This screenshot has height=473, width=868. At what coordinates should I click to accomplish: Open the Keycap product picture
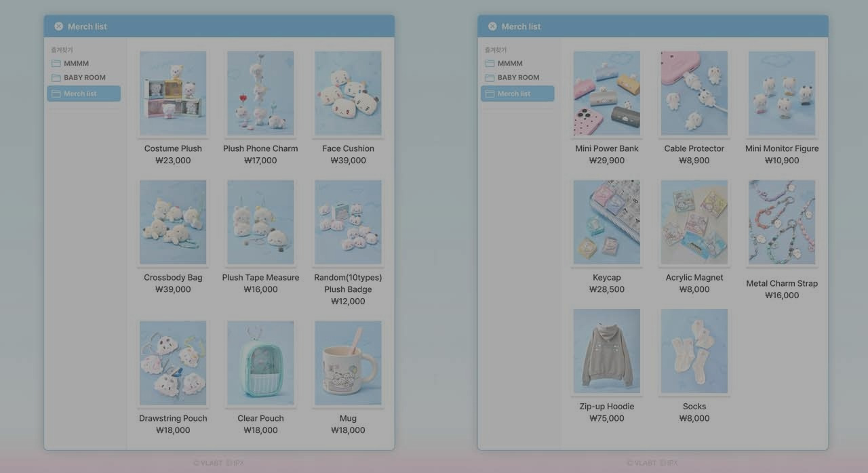click(606, 222)
